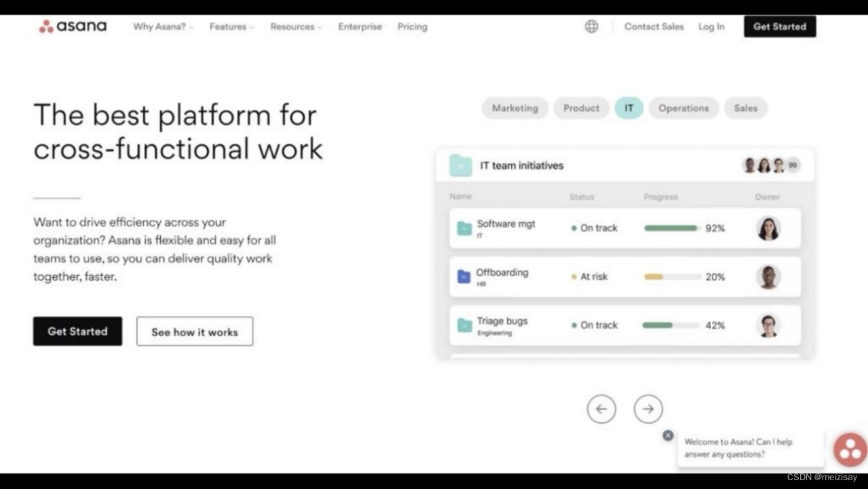Click the Offboarding At risk status
Viewport: 868px width, 489px height.
coord(590,277)
